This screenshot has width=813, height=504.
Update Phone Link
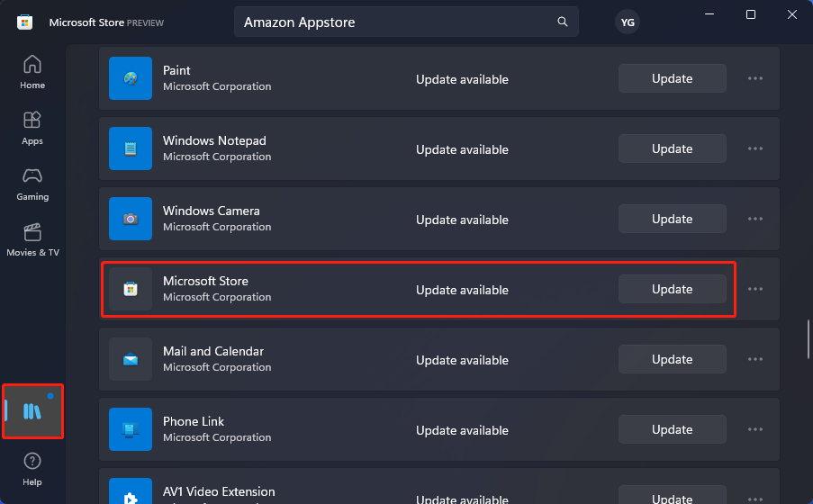click(672, 429)
